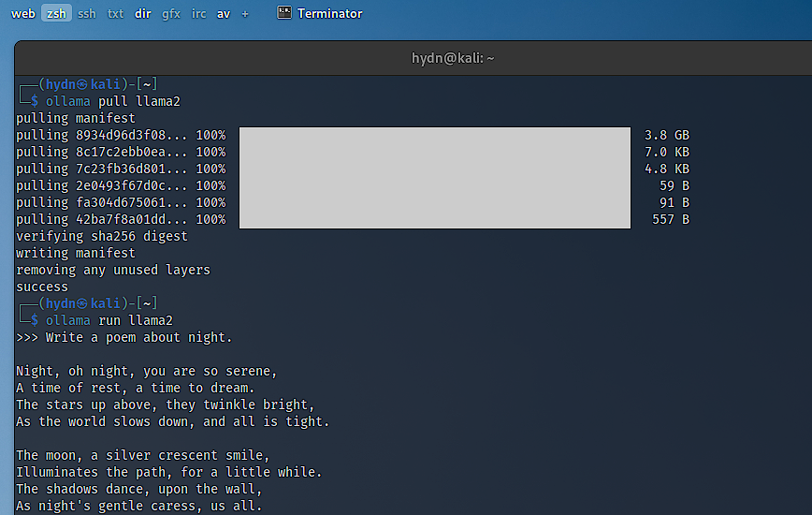This screenshot has height=515, width=812.
Task: Select the irc workspace
Action: coord(199,14)
